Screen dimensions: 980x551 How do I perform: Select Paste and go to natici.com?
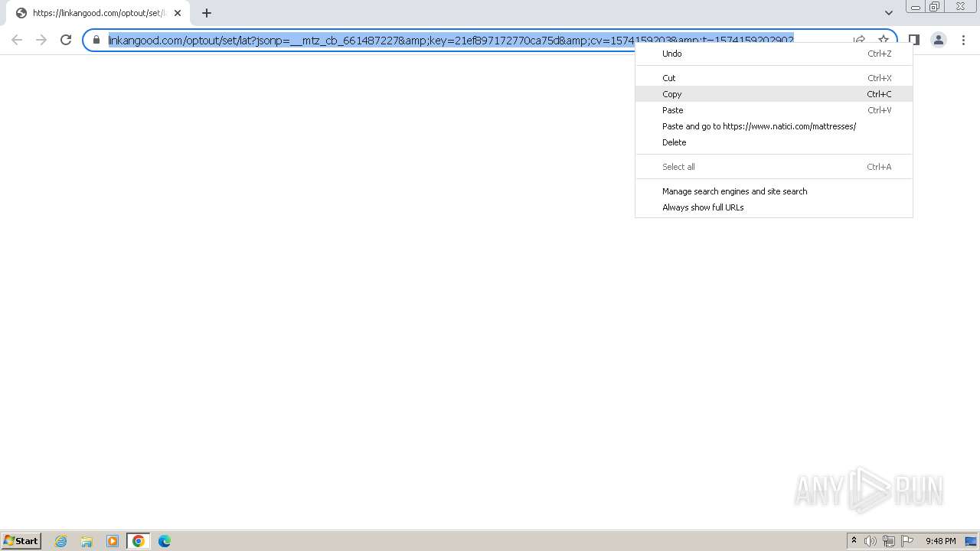coord(774,126)
